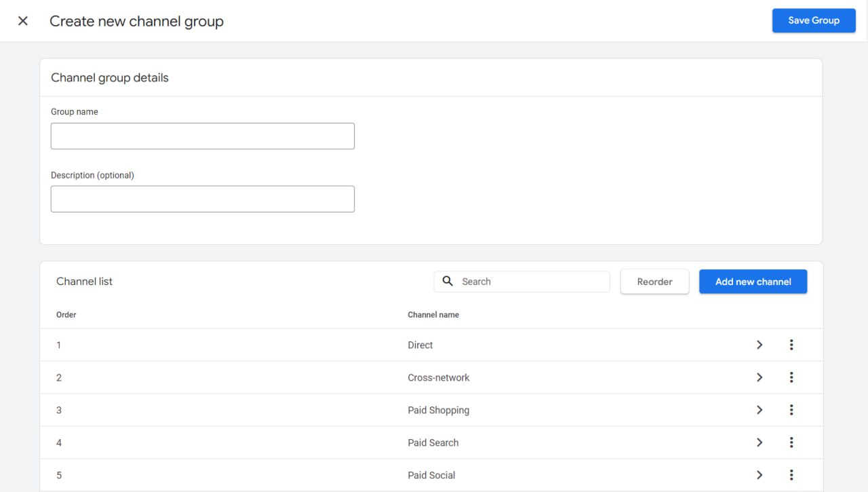Open more options for Cross-network
Viewport: 868px width, 492px height.
click(x=791, y=377)
